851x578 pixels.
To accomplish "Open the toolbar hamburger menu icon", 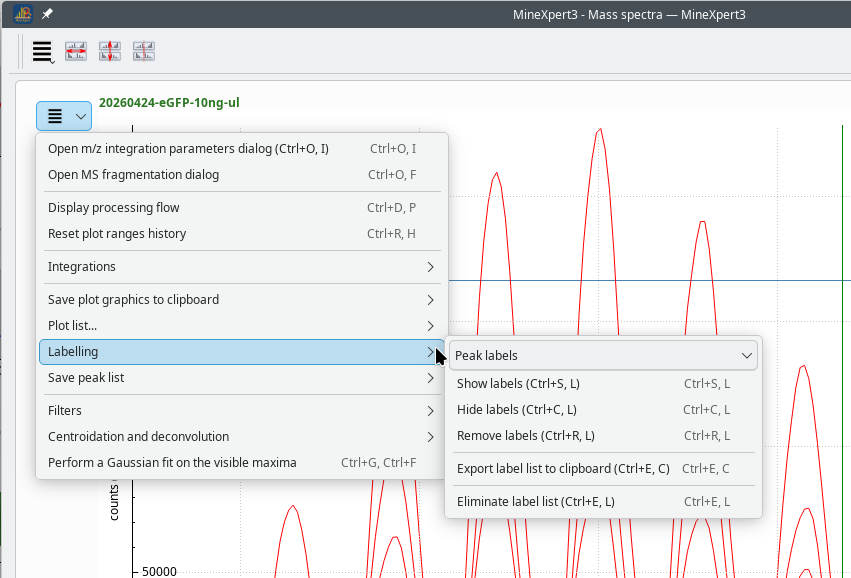I will 42,52.
